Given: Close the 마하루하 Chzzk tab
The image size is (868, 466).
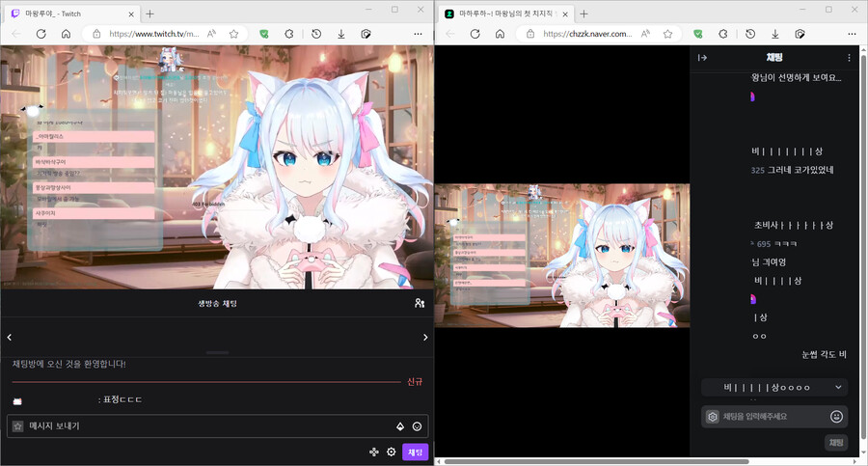Looking at the screenshot, I should (x=565, y=14).
